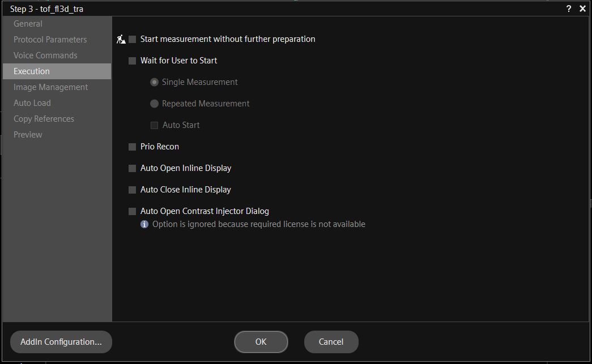The image size is (592, 364).
Task: Enable Start measurement without further preparation
Action: 132,39
